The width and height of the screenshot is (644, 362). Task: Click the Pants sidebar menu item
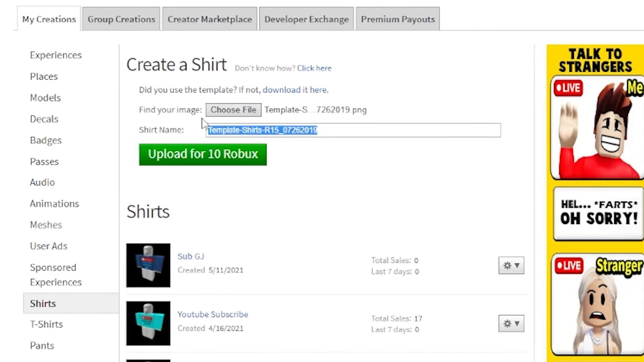tap(42, 346)
